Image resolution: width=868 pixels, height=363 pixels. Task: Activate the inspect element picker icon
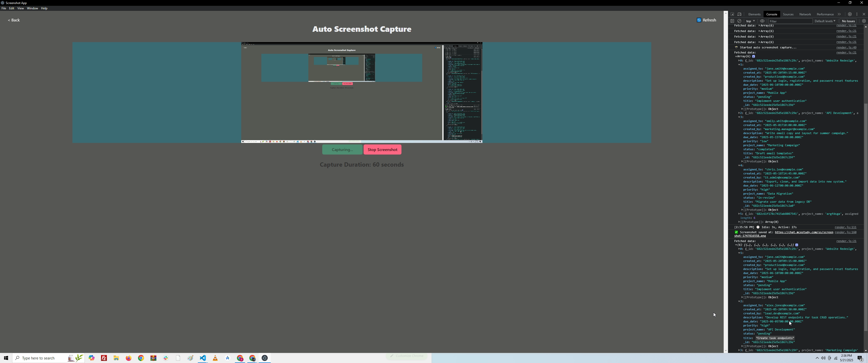(732, 14)
